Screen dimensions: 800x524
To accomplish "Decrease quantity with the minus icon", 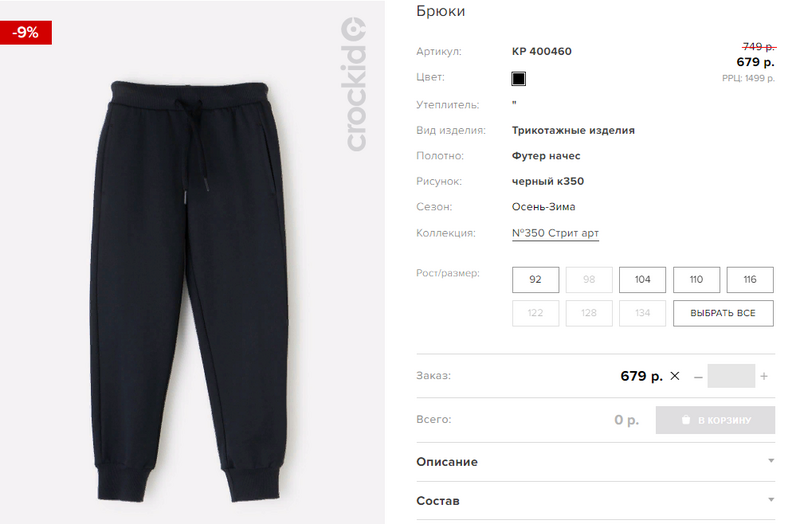I will [x=698, y=377].
